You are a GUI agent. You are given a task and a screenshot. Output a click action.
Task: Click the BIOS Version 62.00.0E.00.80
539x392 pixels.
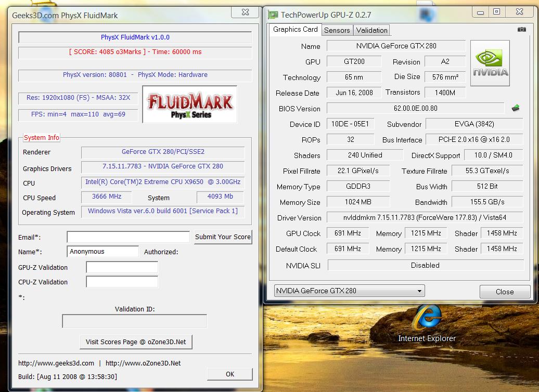click(x=416, y=109)
